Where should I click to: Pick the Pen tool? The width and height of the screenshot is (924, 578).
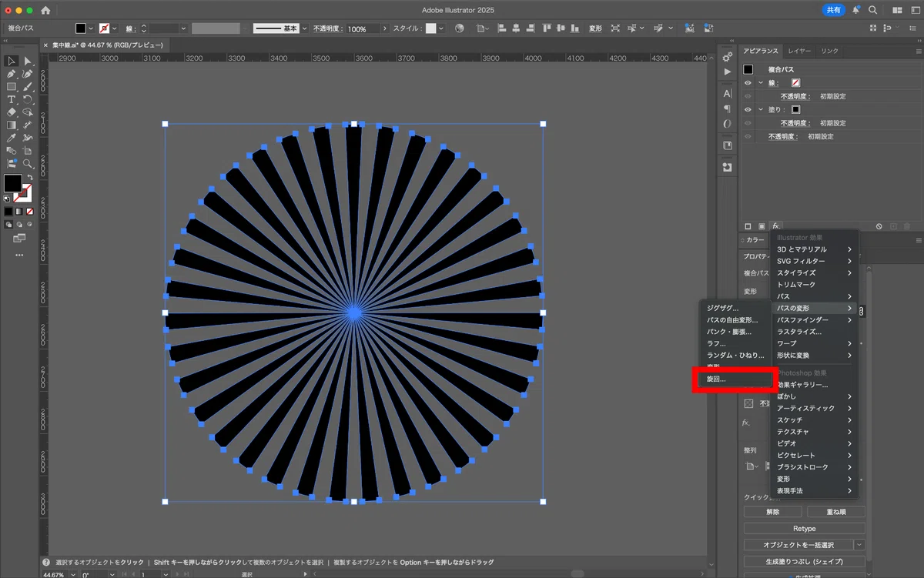pyautogui.click(x=12, y=74)
